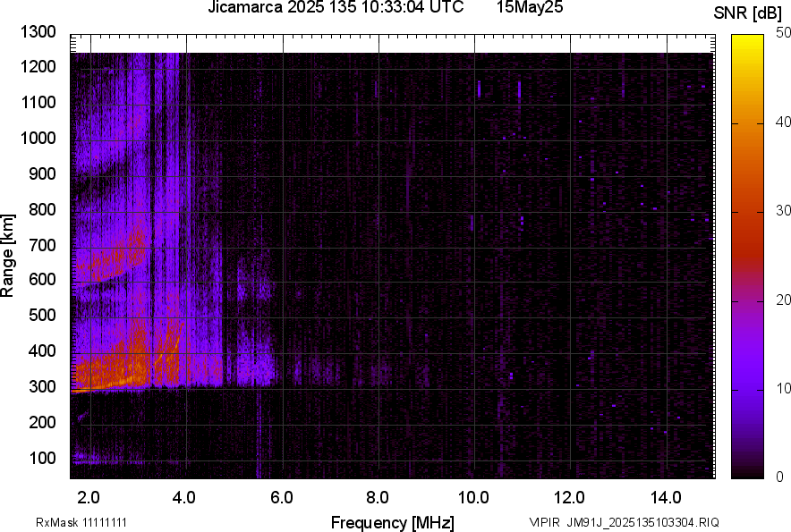Click the range tick label '900'

point(42,173)
